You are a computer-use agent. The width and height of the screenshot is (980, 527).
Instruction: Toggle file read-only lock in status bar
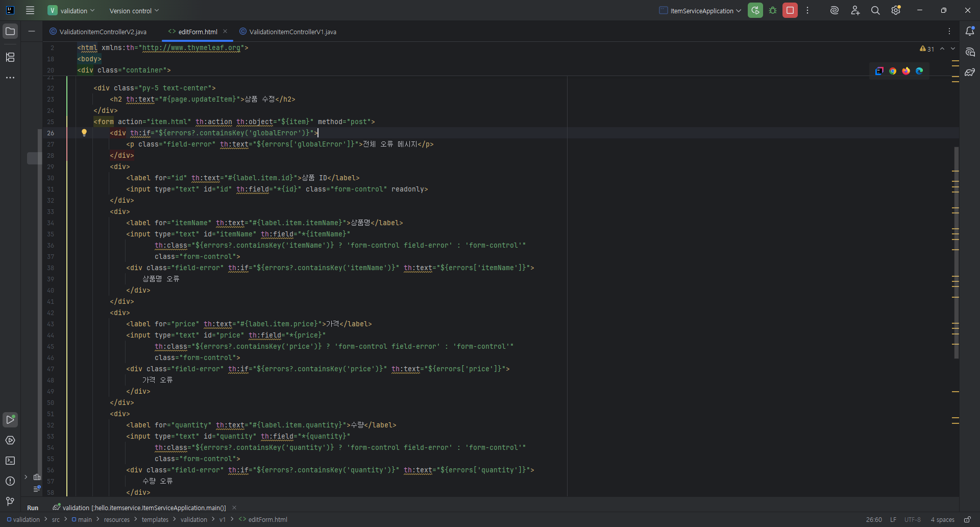point(967,519)
